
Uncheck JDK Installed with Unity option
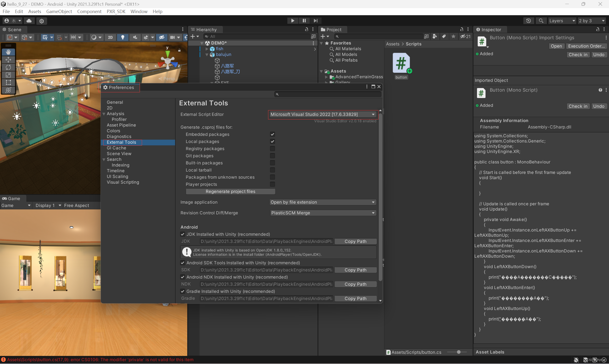[183, 234]
